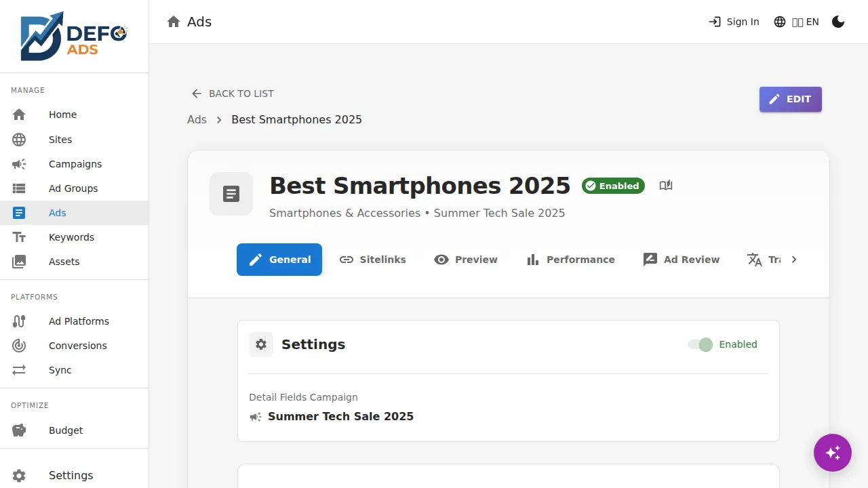Toggle the Enabled switch in Settings

(x=701, y=344)
